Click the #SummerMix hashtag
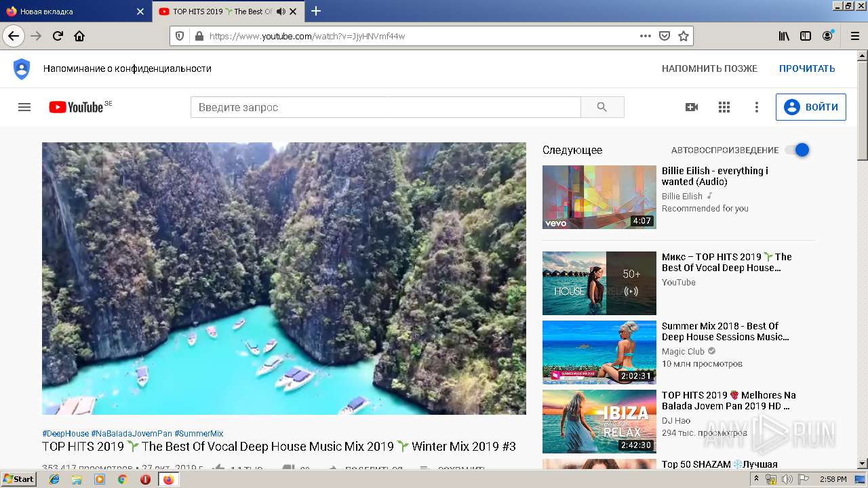The height and width of the screenshot is (488, 868). pos(199,434)
